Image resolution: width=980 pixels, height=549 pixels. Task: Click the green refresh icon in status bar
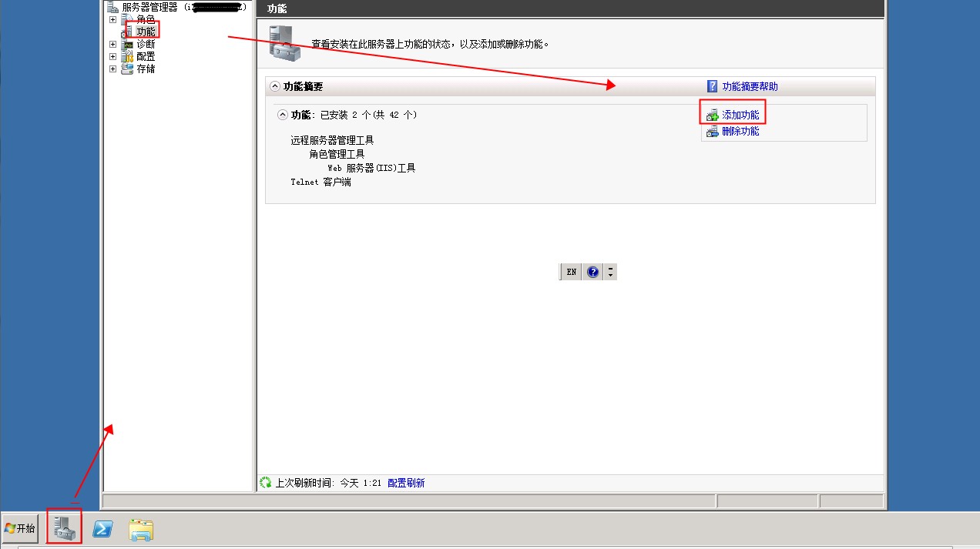[266, 483]
